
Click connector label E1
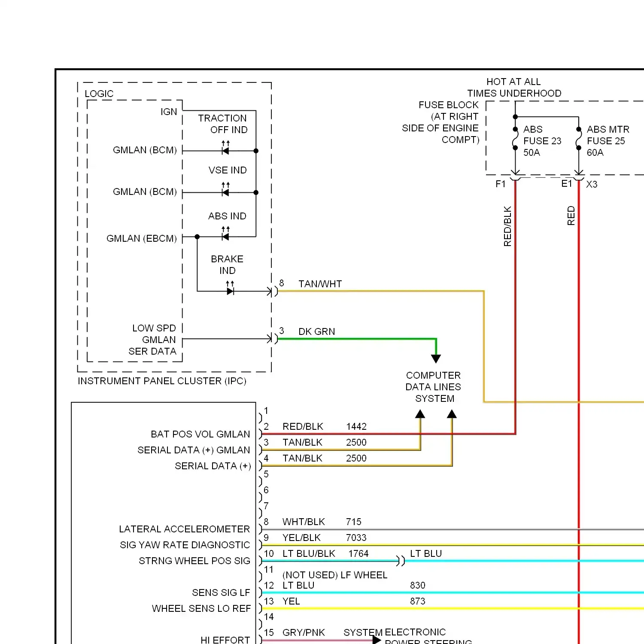click(x=567, y=184)
